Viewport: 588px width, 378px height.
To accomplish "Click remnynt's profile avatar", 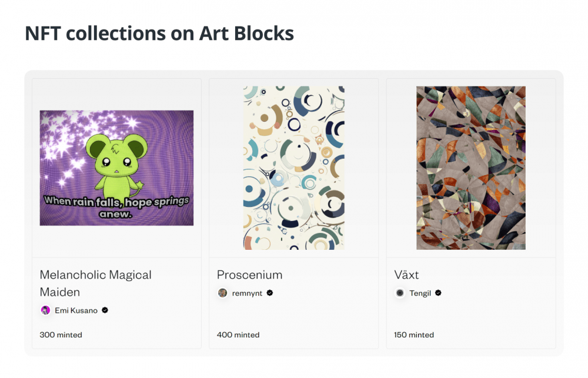I will [222, 293].
